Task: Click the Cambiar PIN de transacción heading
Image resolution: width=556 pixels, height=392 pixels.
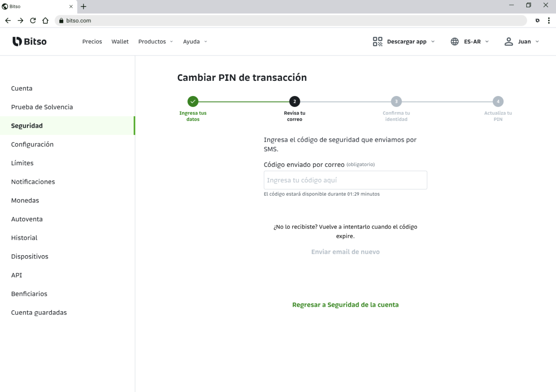Action: [x=242, y=78]
